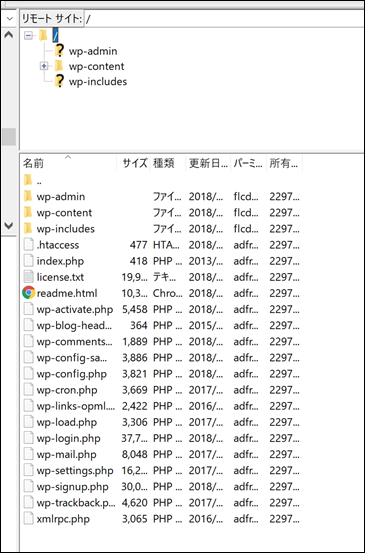The image size is (365, 553).
Task: Select the wp-activate.php file name
Action: pos(75,310)
